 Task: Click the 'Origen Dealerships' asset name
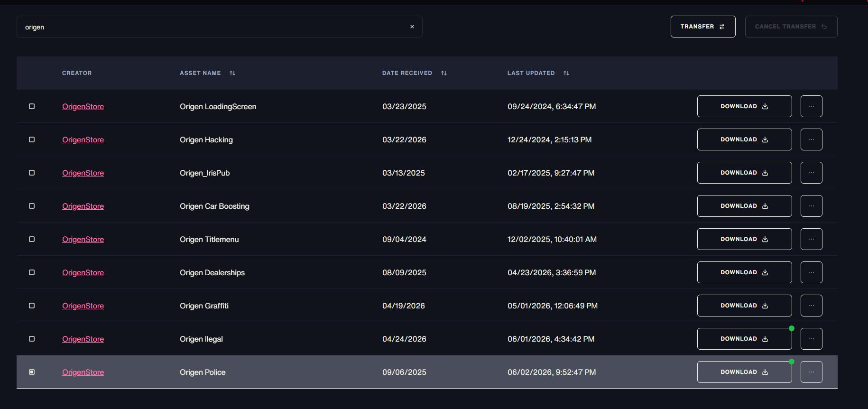coord(212,273)
